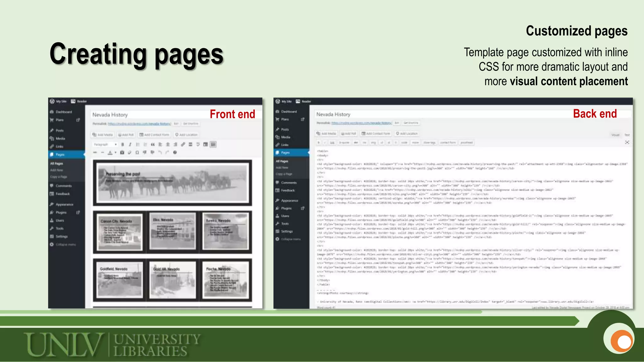Click Italic icon in Front end editor toolbar

130,145
